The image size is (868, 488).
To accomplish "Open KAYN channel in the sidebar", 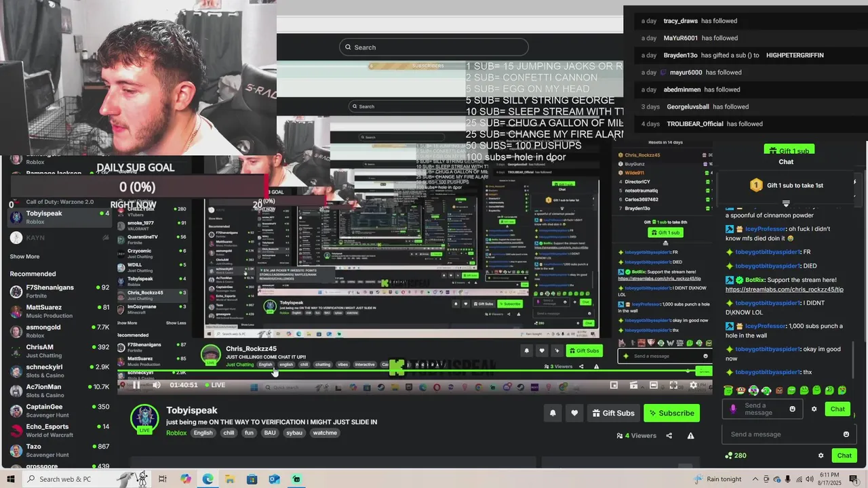I will tap(60, 238).
